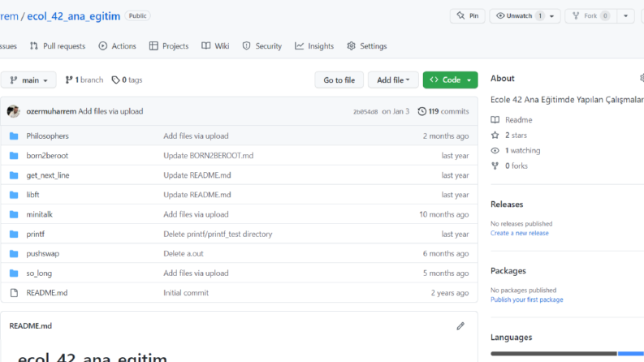
Task: Open the so_long folder name
Action: click(x=39, y=273)
